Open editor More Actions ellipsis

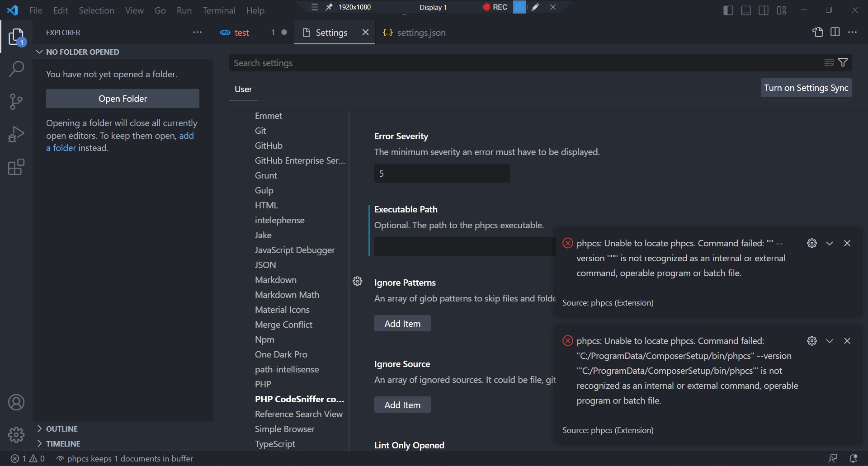coord(853,32)
